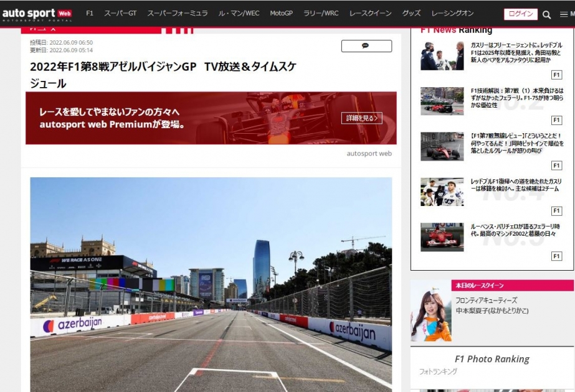Click F1 tag under レッドブルF1復帰 article

pos(556,211)
